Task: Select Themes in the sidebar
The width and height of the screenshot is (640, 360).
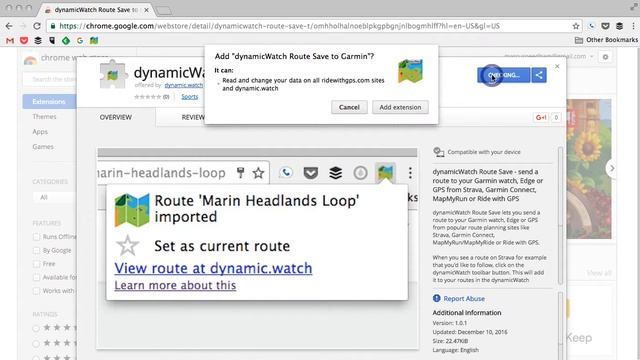Action: point(44,117)
